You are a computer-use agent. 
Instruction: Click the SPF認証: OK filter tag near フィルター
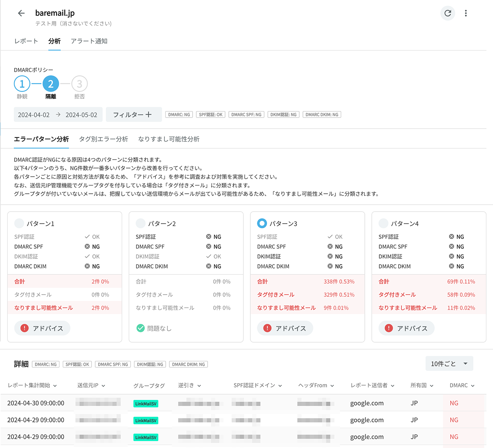pyautogui.click(x=211, y=115)
